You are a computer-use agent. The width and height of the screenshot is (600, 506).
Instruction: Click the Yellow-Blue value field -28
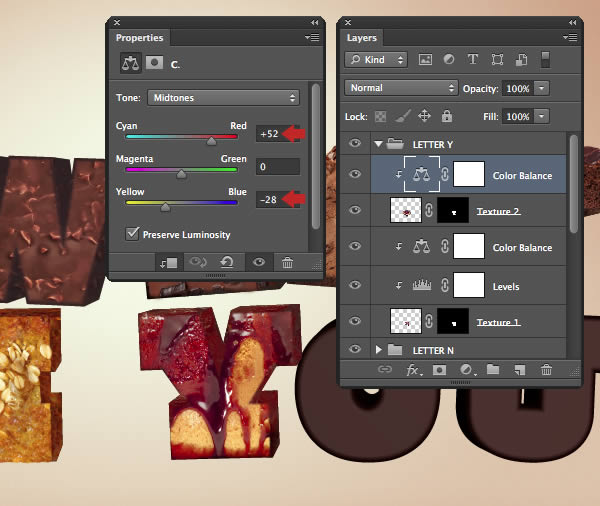coord(277,200)
